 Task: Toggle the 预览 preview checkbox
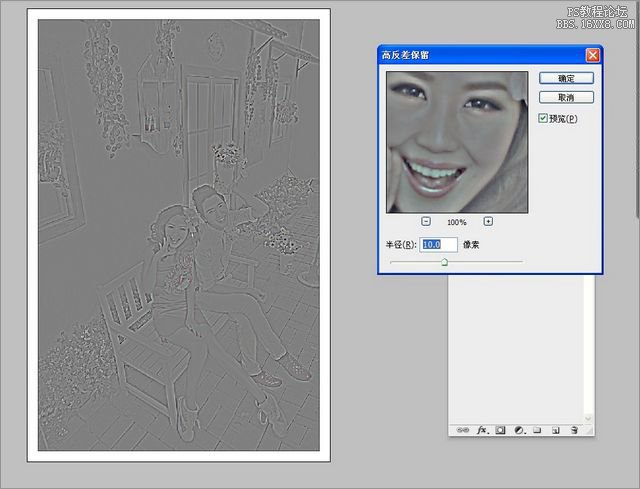tap(543, 118)
